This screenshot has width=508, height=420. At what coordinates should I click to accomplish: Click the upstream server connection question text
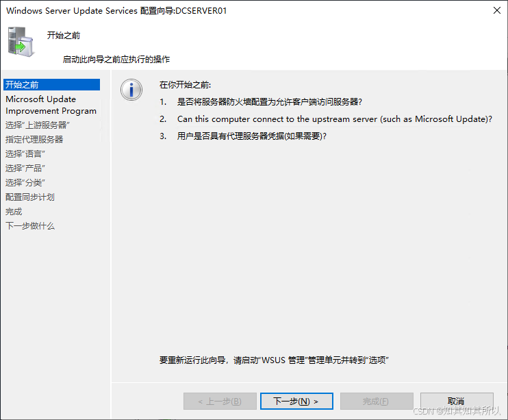[x=334, y=119]
